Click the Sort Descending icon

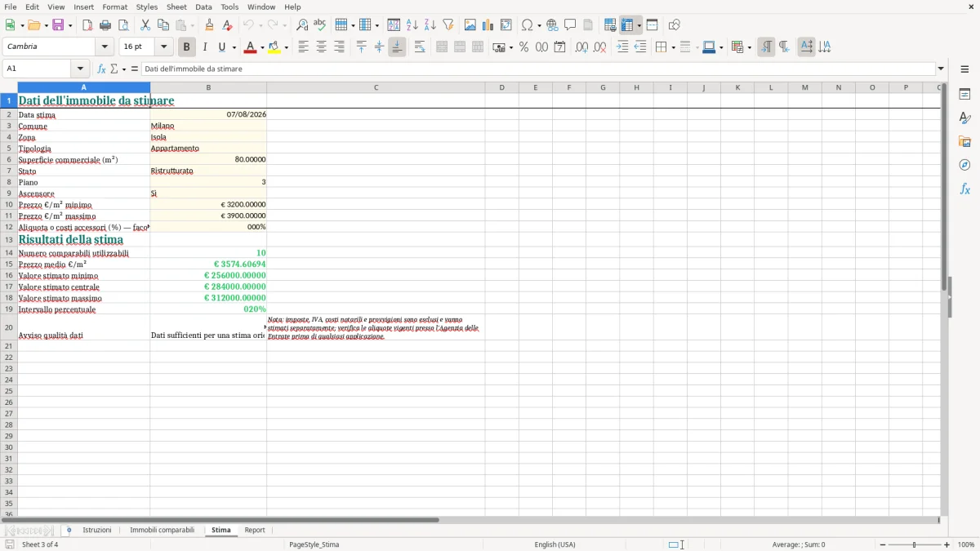point(430,25)
